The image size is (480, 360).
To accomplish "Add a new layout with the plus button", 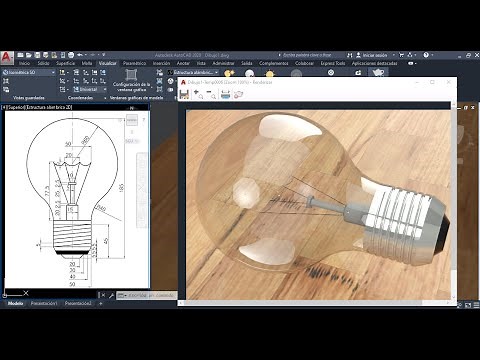I will tap(101, 303).
